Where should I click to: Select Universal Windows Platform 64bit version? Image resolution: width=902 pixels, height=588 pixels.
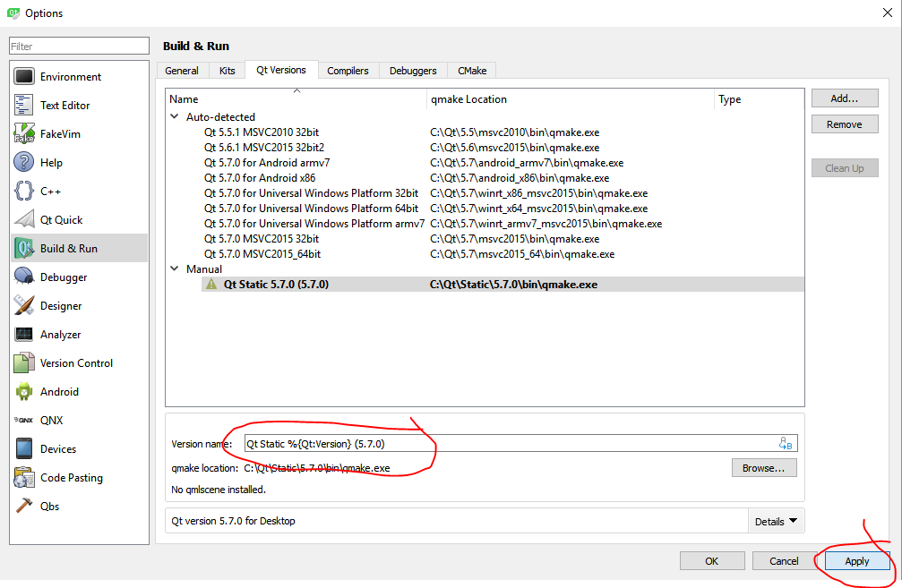tap(311, 208)
